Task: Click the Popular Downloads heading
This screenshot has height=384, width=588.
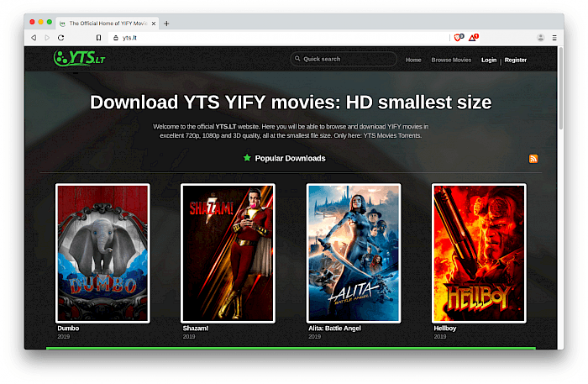Action: (290, 158)
